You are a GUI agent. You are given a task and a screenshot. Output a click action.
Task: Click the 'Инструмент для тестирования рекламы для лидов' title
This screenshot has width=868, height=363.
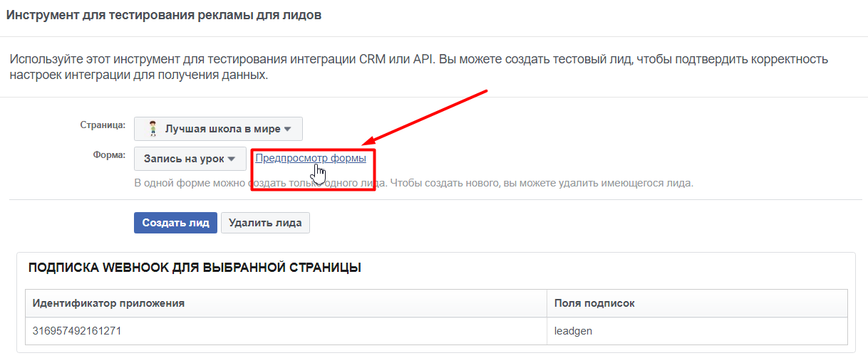(164, 15)
